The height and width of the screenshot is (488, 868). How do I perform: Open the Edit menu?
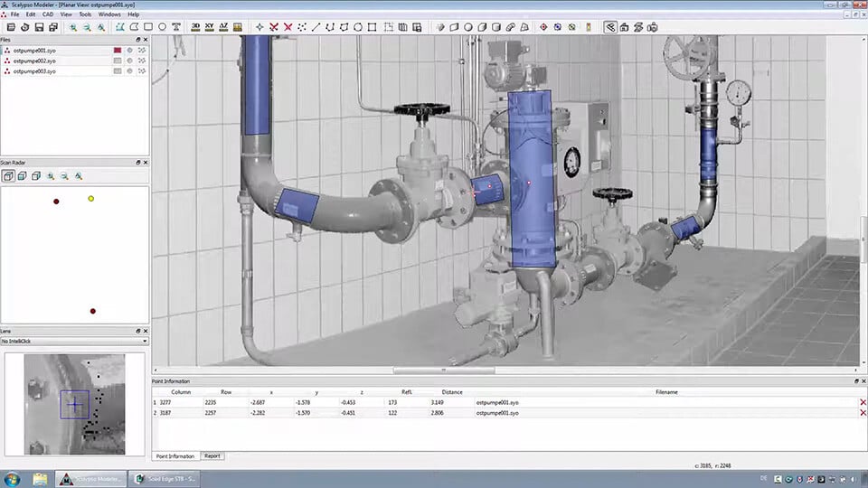(31, 14)
